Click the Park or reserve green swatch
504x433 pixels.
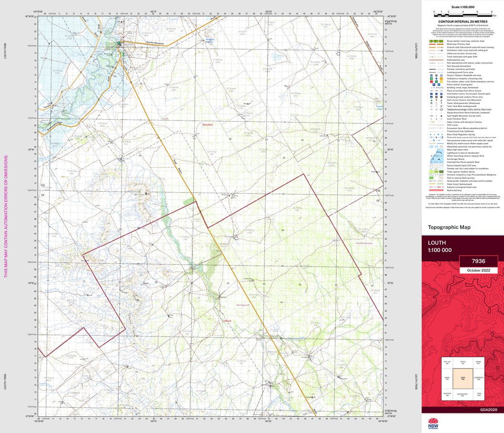(x=432, y=178)
